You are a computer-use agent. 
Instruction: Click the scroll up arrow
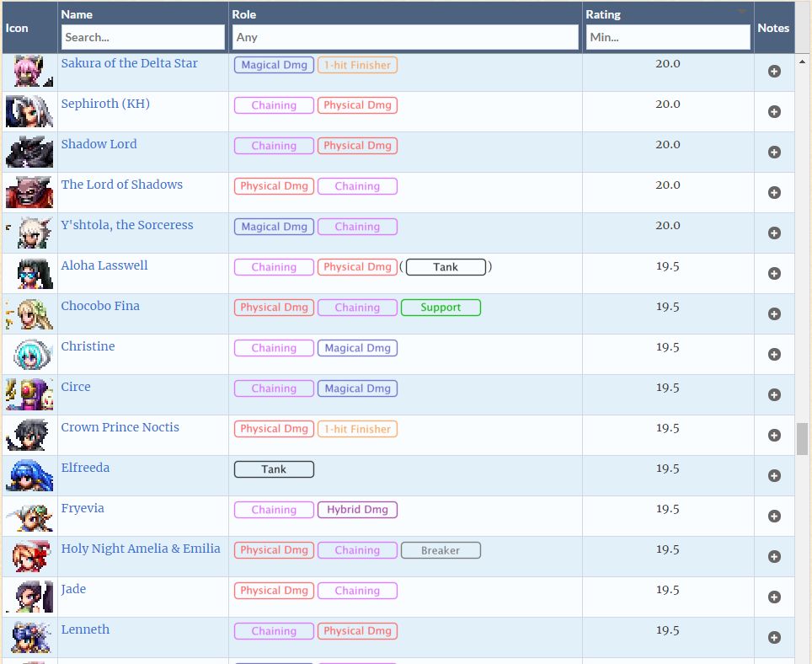click(802, 62)
